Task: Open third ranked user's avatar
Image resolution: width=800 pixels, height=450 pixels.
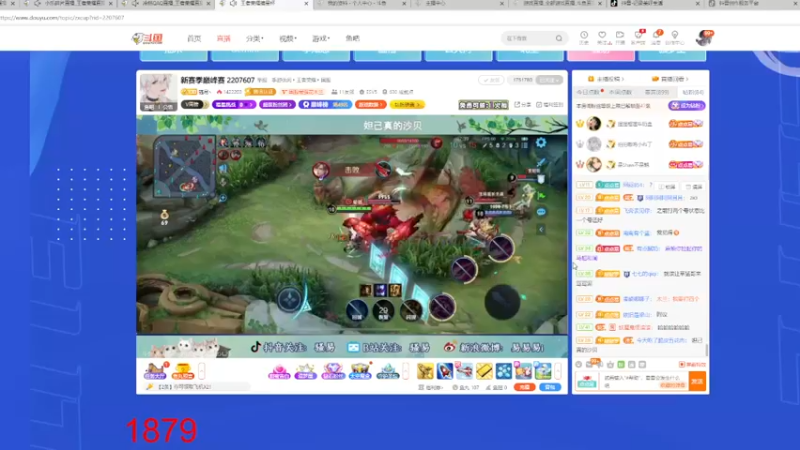Action: 594,164
